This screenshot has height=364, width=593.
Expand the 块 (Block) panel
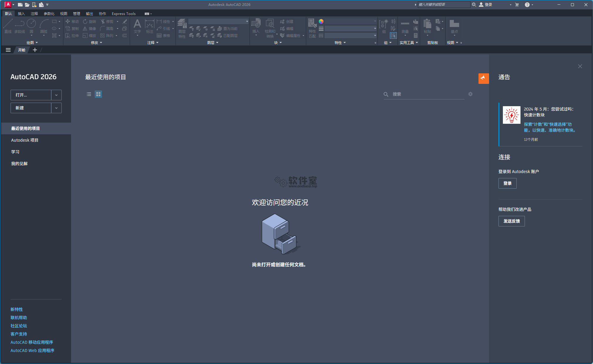click(278, 43)
